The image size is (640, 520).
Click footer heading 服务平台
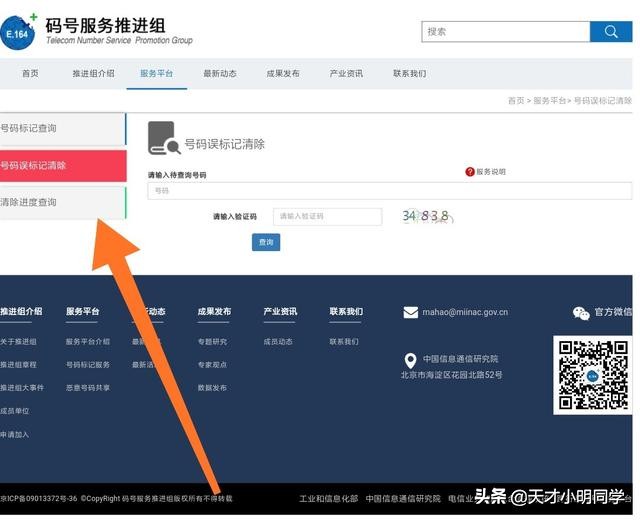click(x=82, y=311)
